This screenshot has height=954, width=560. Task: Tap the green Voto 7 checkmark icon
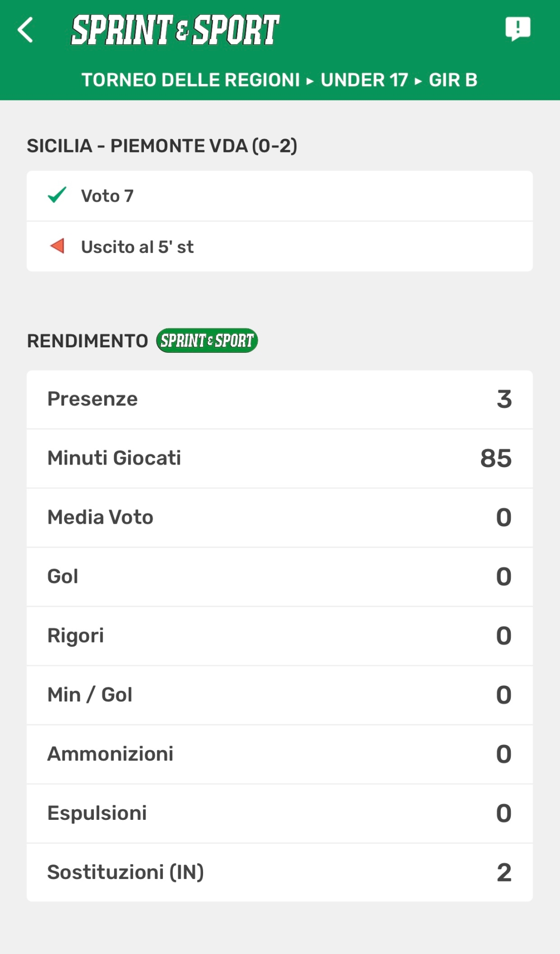tap(57, 195)
